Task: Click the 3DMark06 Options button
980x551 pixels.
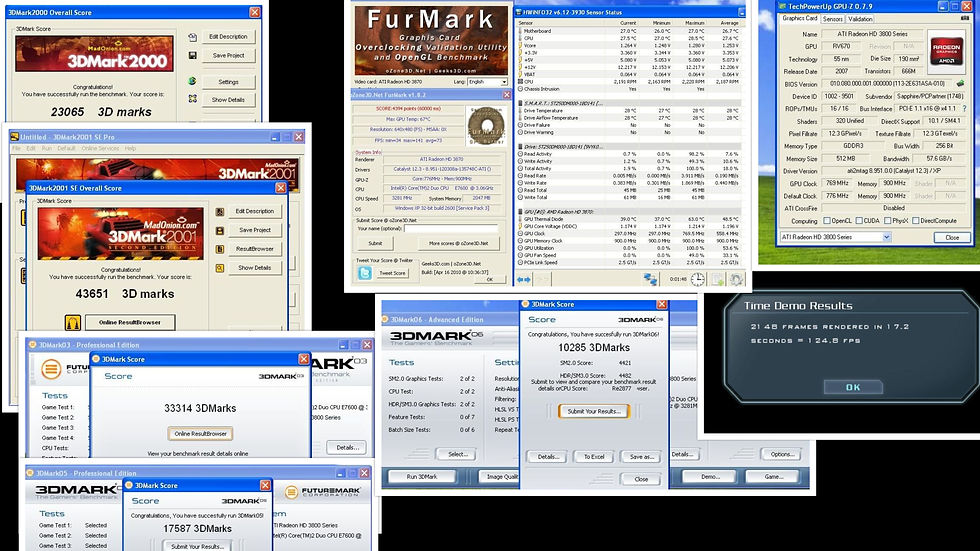Action: [x=782, y=454]
